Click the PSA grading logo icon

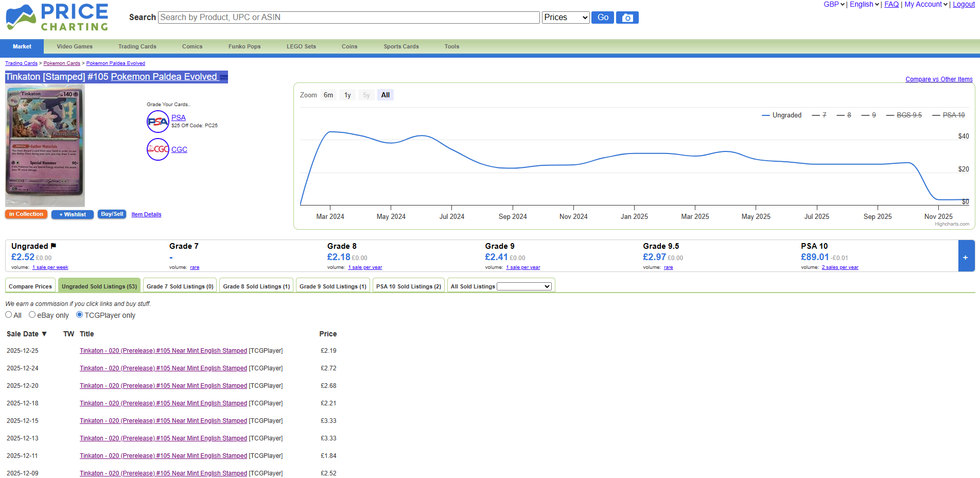pos(157,122)
